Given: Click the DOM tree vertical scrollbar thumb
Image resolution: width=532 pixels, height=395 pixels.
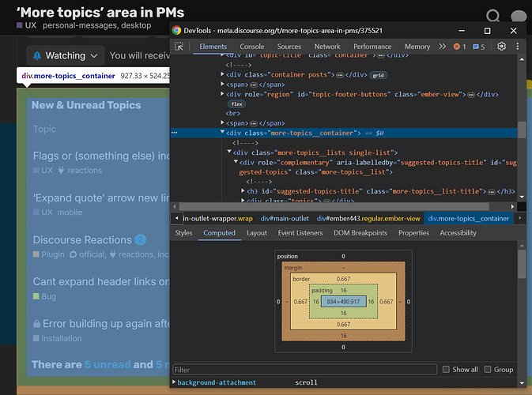Looking at the screenshot, I should 522,130.
